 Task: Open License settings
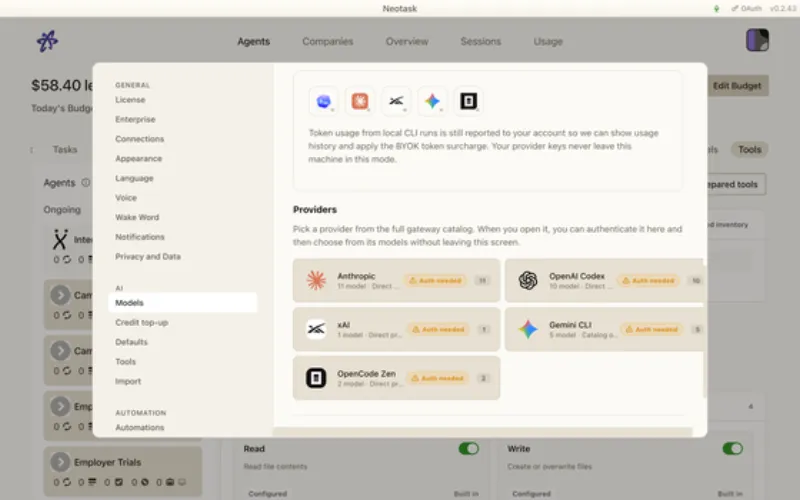click(x=130, y=100)
